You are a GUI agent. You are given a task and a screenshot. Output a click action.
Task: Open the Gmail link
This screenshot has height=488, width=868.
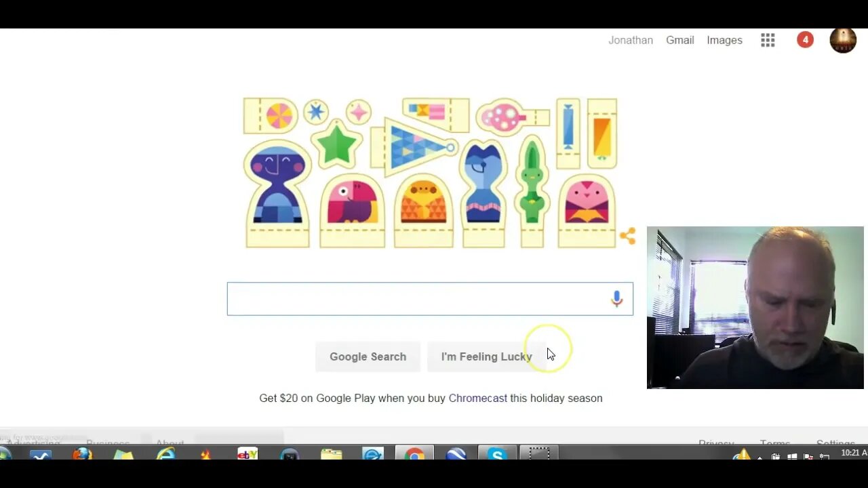[679, 40]
